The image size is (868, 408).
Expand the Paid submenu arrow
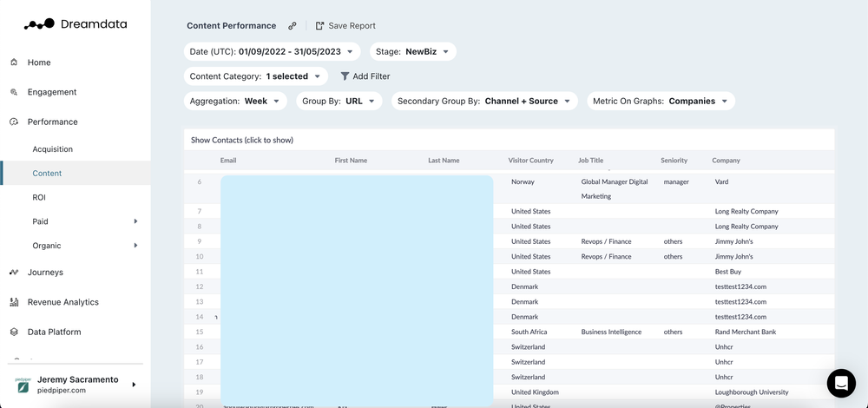pos(135,221)
